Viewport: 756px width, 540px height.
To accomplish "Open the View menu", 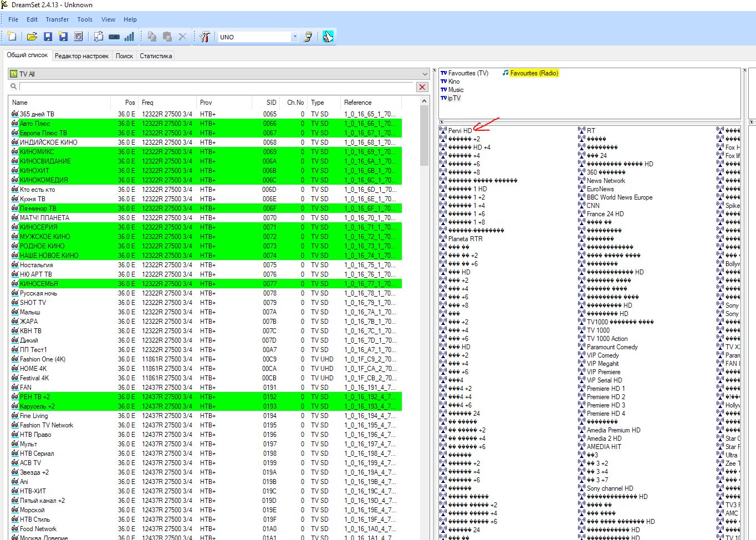I will (x=108, y=19).
